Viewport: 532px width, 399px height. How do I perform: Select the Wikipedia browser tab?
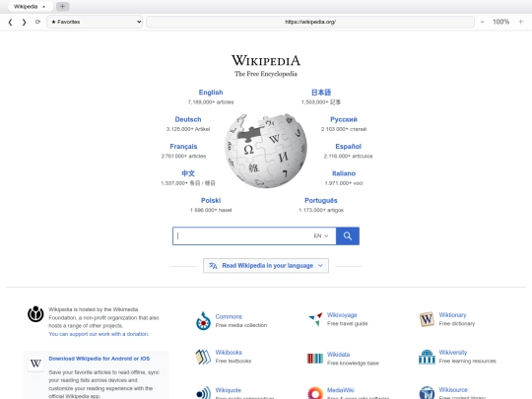pyautogui.click(x=30, y=7)
